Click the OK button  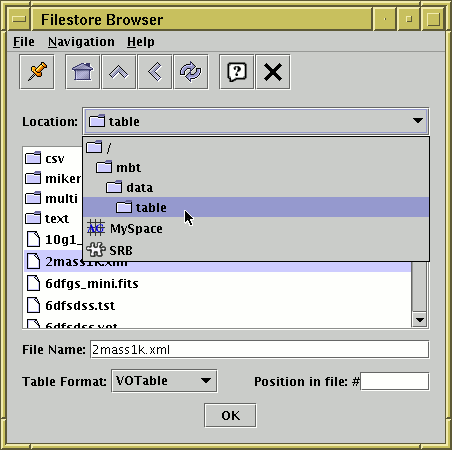pos(230,415)
